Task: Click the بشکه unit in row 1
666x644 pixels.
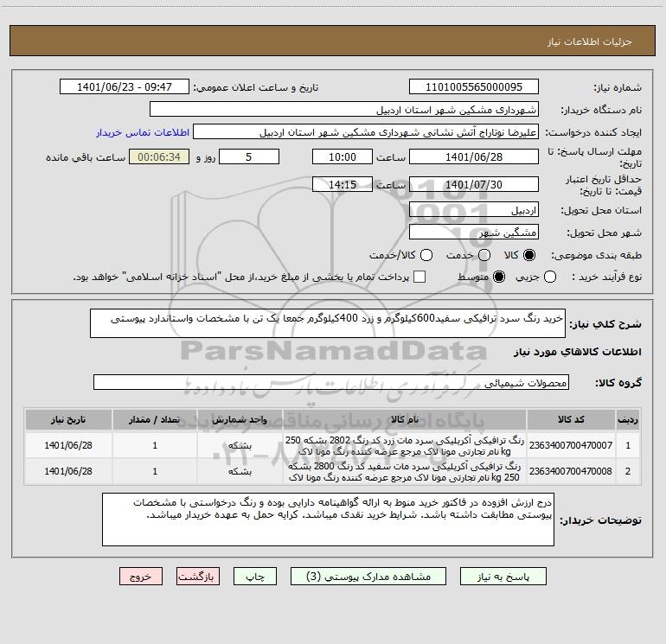Action: point(240,446)
